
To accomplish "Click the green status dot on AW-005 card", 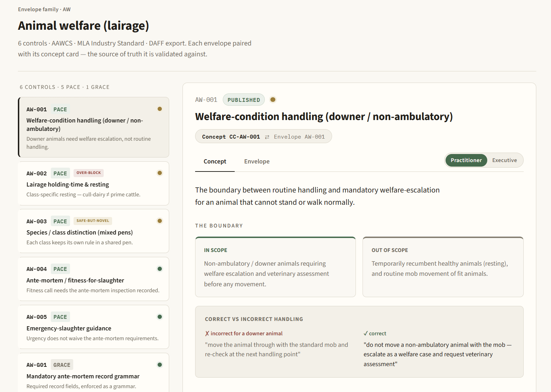I will pyautogui.click(x=160, y=317).
